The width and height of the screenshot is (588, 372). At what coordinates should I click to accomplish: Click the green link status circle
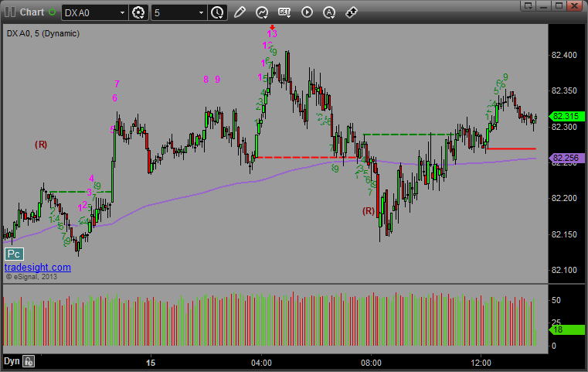click(53, 12)
